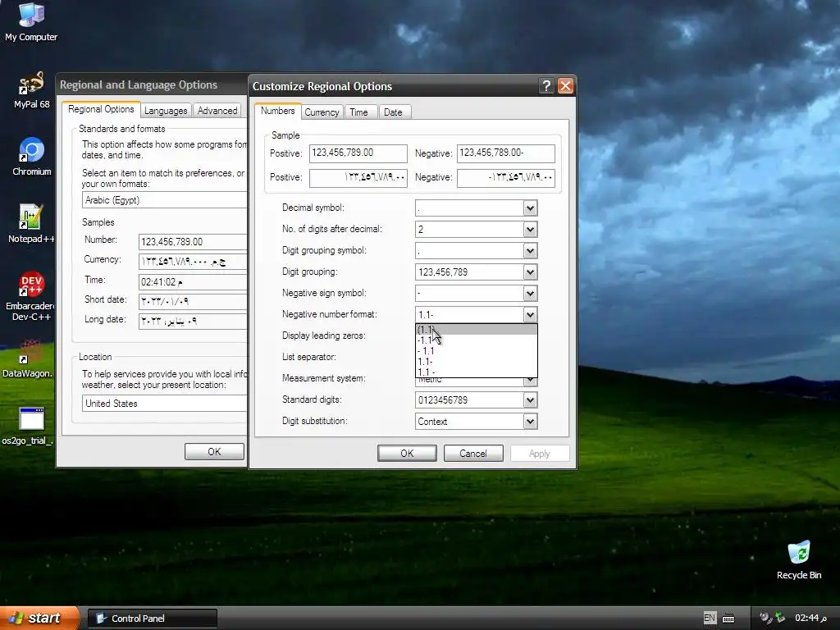Click the Long date sample field
Image resolution: width=840 pixels, height=630 pixels.
[193, 321]
